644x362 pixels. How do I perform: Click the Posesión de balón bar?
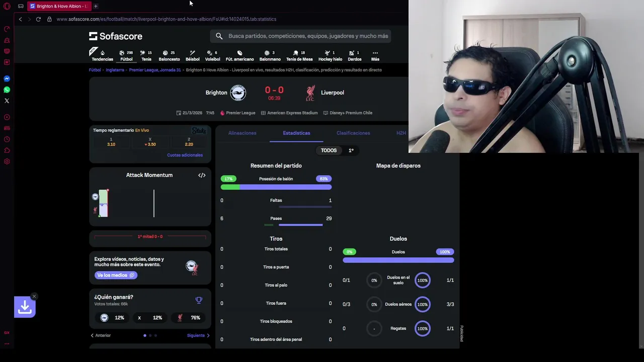[276, 187]
